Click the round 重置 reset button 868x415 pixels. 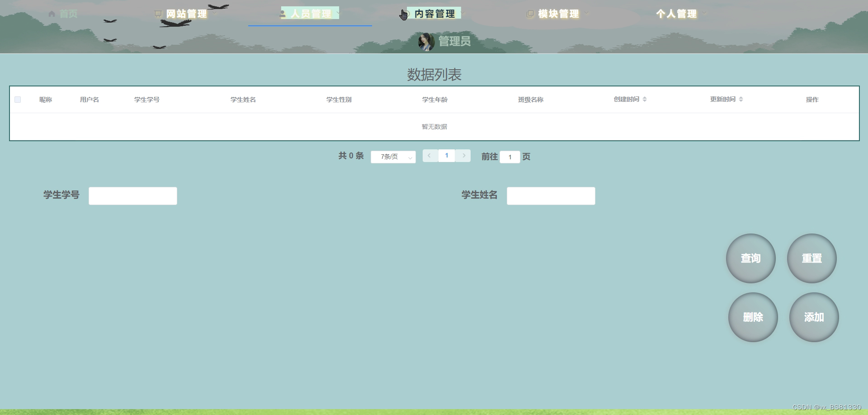pyautogui.click(x=812, y=258)
